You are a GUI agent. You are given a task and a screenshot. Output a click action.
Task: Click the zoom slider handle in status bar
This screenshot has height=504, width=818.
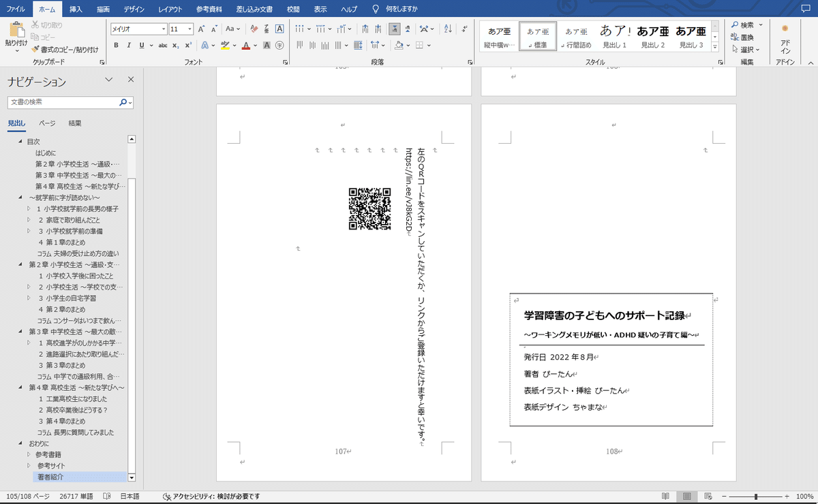756,497
